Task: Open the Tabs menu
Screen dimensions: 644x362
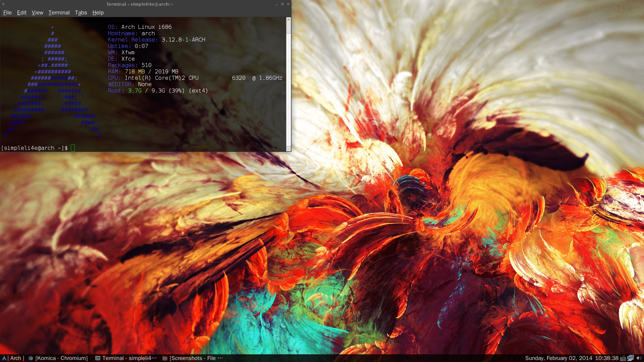Action: [81, 12]
